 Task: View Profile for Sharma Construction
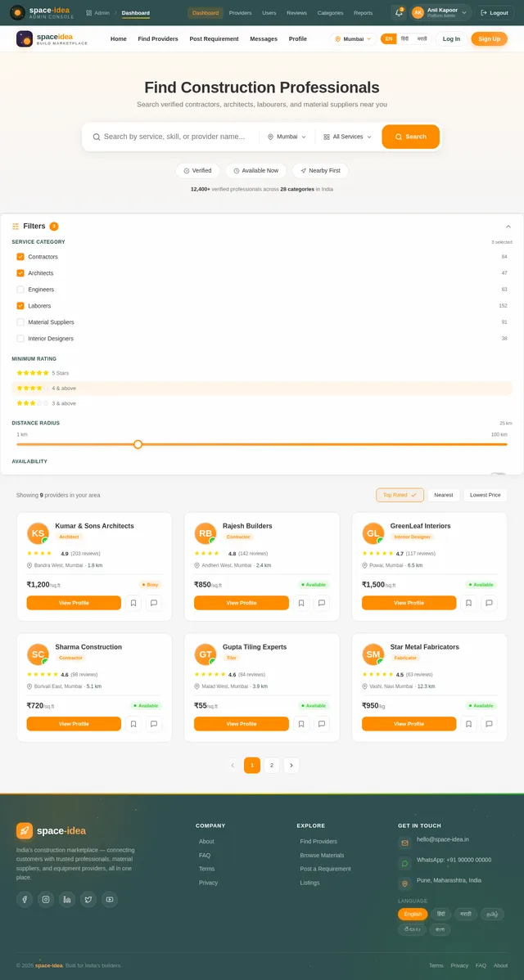(x=74, y=724)
